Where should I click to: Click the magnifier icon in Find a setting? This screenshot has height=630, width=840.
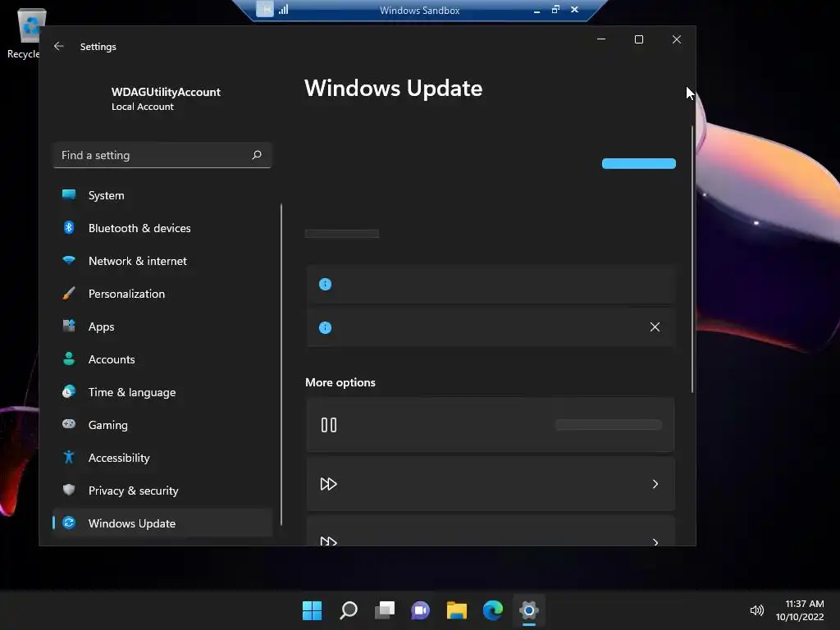point(257,155)
